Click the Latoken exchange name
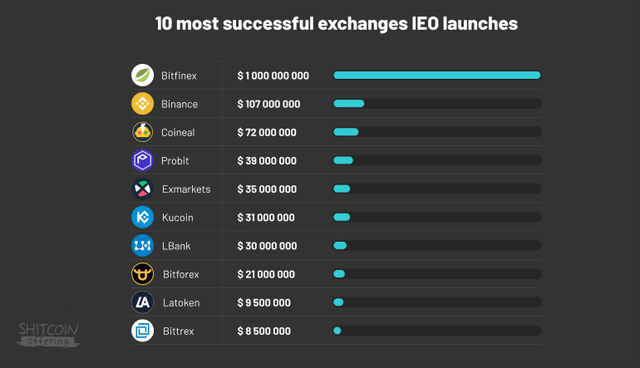640x368 pixels. pyautogui.click(x=181, y=303)
